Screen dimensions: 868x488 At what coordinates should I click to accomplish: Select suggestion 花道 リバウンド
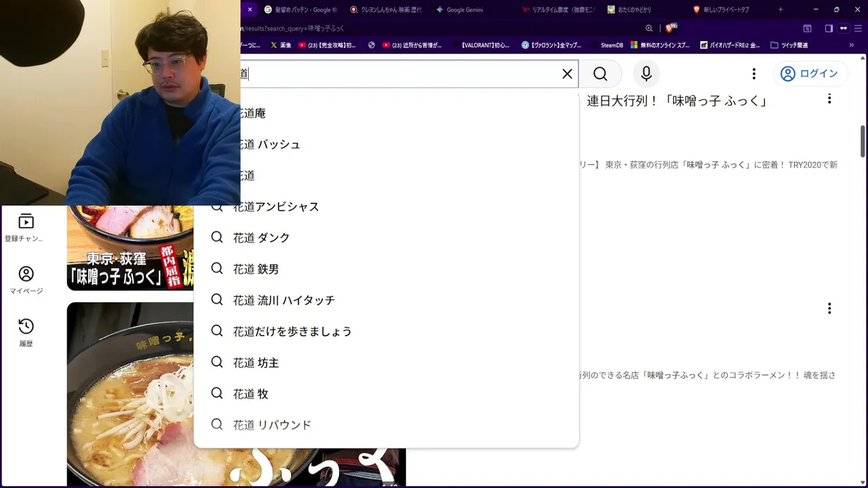pyautogui.click(x=387, y=425)
